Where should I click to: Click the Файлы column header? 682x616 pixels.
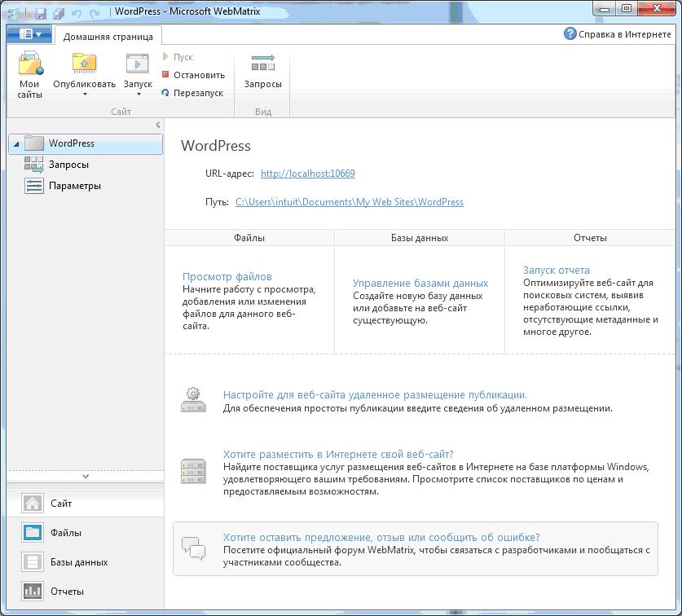point(249,238)
